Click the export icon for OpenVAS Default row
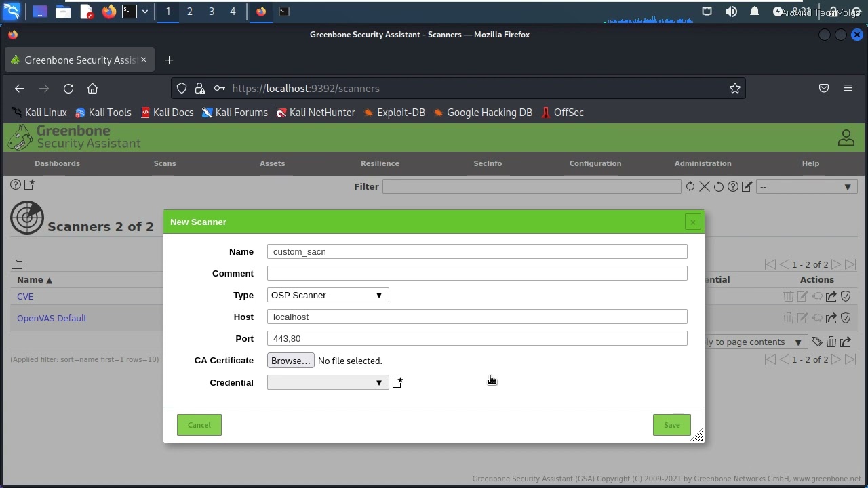This screenshot has width=868, height=488. pos(831,318)
